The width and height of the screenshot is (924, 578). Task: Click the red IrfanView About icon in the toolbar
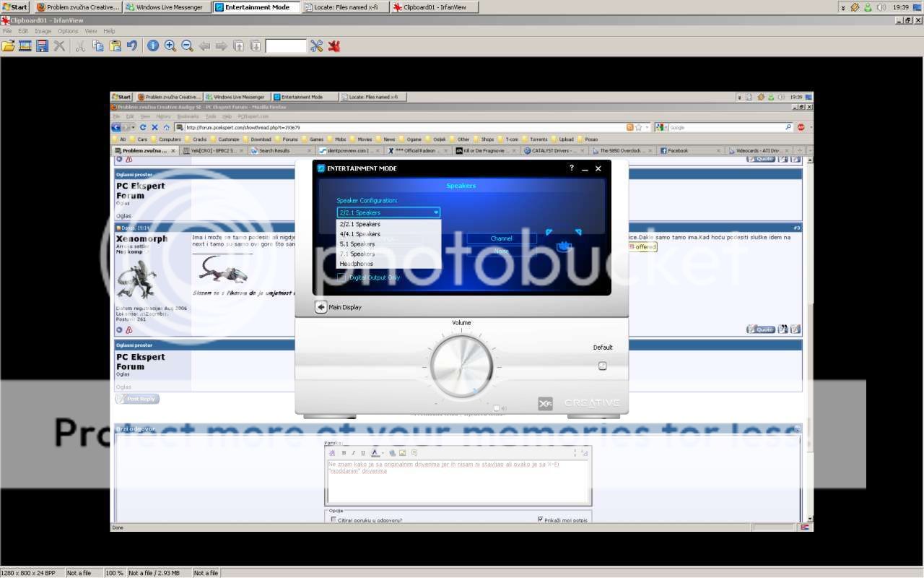pos(334,46)
